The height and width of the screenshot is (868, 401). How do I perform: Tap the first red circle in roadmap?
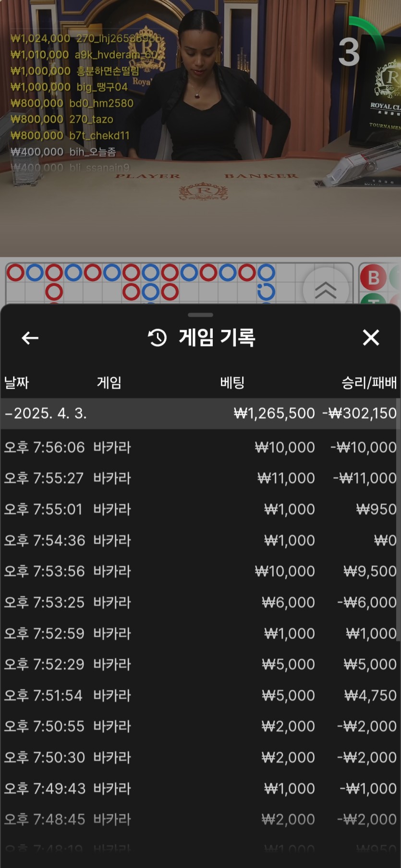point(15,273)
